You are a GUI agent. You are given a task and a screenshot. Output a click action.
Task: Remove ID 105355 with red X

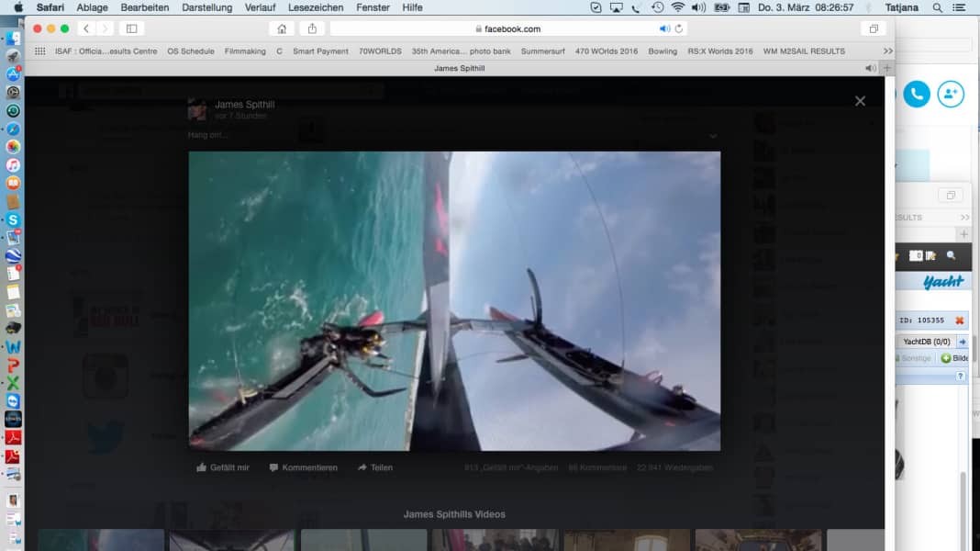pos(960,320)
